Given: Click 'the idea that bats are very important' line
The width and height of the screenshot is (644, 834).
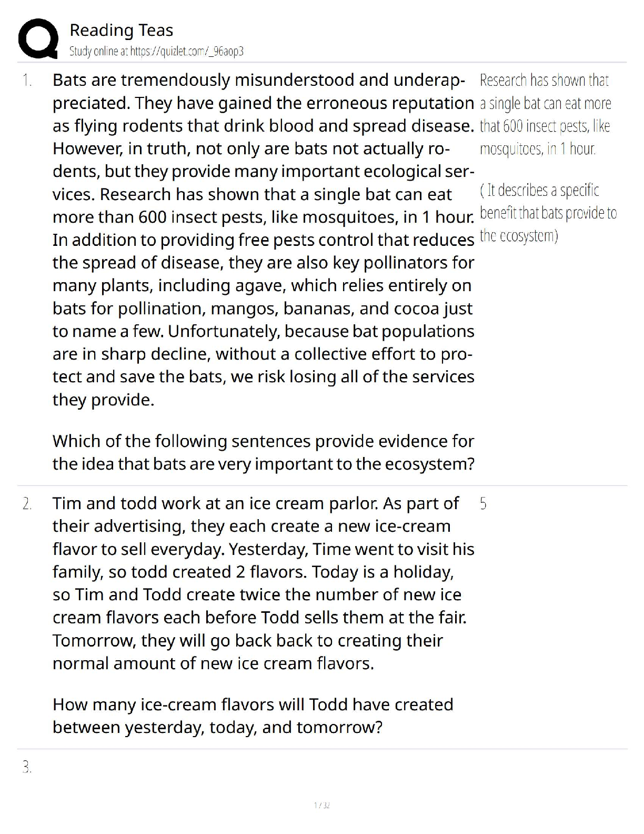Looking at the screenshot, I should pos(264,464).
